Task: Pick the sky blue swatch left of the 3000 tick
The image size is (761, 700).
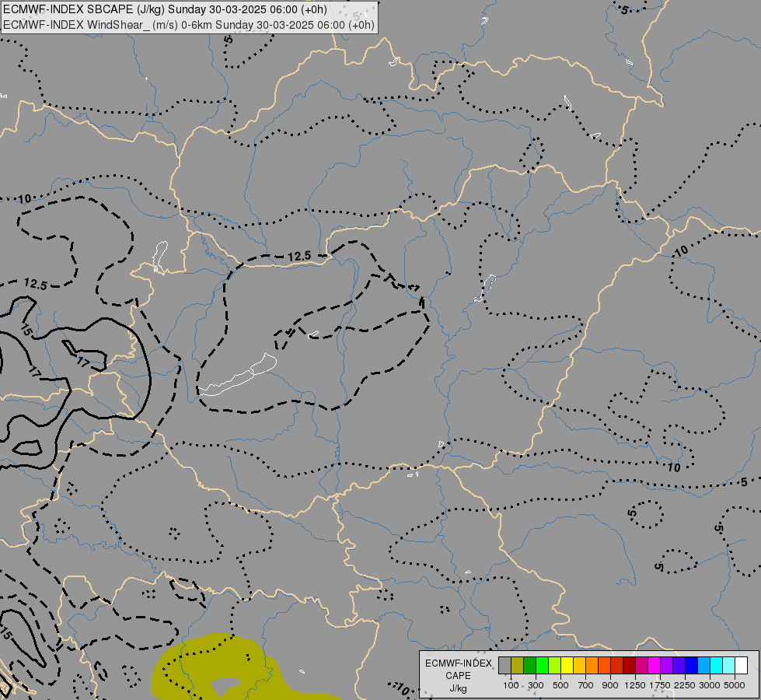Action: (703, 666)
